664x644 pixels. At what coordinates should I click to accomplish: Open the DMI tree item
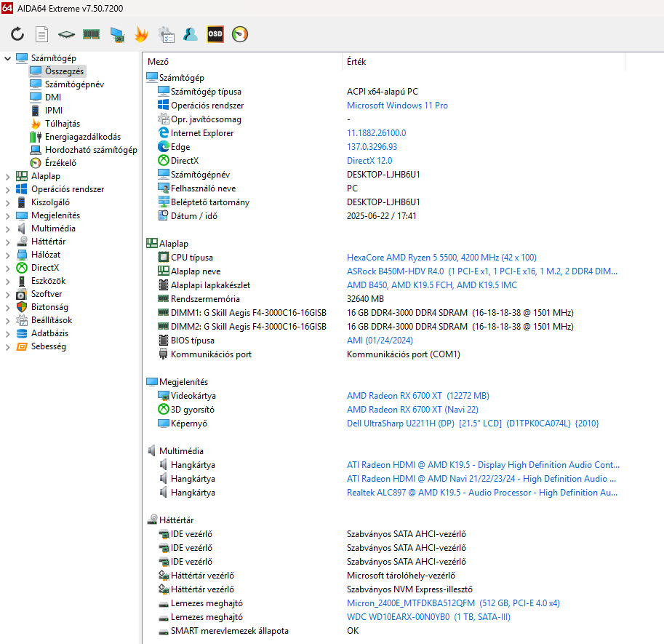pyautogui.click(x=53, y=98)
